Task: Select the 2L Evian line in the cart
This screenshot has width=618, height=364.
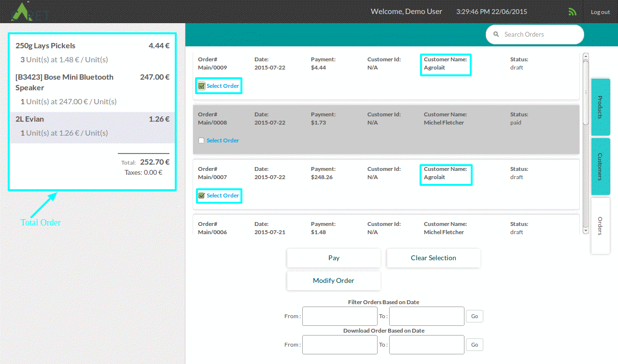Action: click(92, 126)
